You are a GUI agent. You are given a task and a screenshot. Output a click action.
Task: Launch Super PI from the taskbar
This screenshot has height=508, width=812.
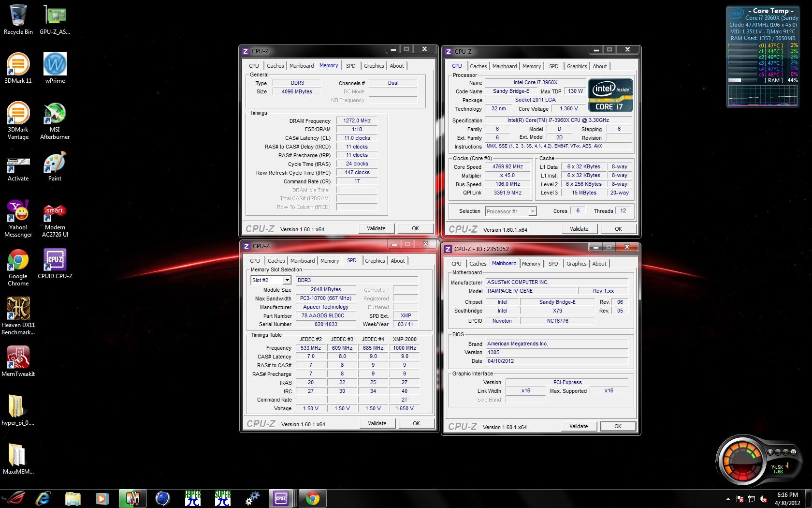pyautogui.click(x=223, y=498)
